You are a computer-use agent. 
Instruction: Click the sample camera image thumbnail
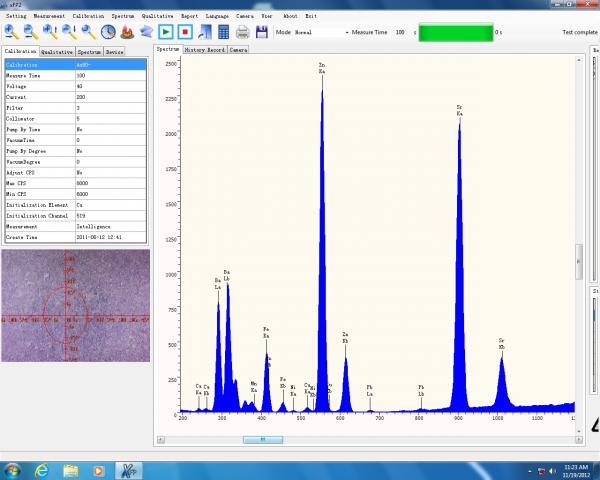76,305
